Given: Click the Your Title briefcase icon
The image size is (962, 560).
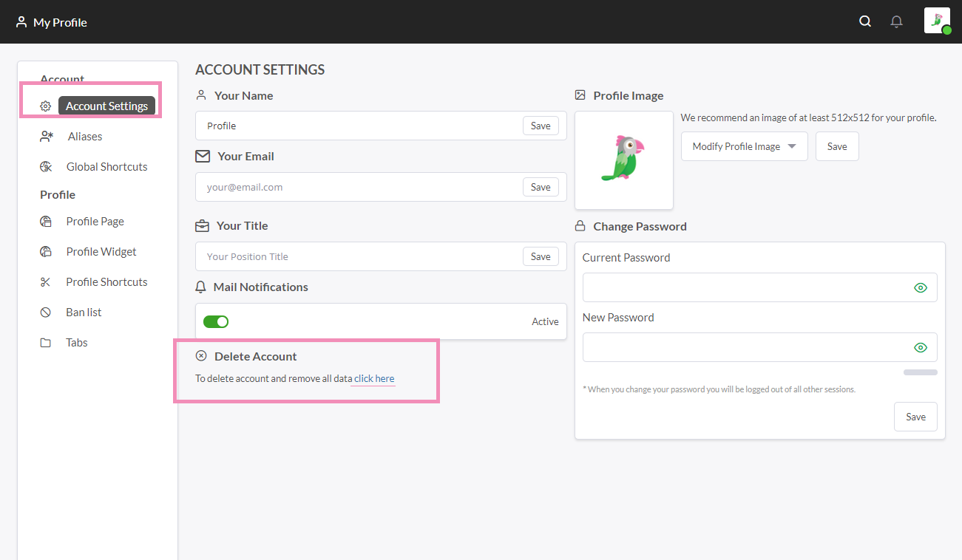Looking at the screenshot, I should [x=202, y=226].
